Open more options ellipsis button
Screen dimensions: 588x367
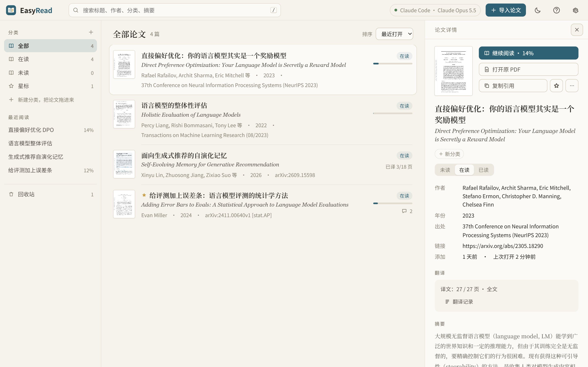click(x=572, y=86)
